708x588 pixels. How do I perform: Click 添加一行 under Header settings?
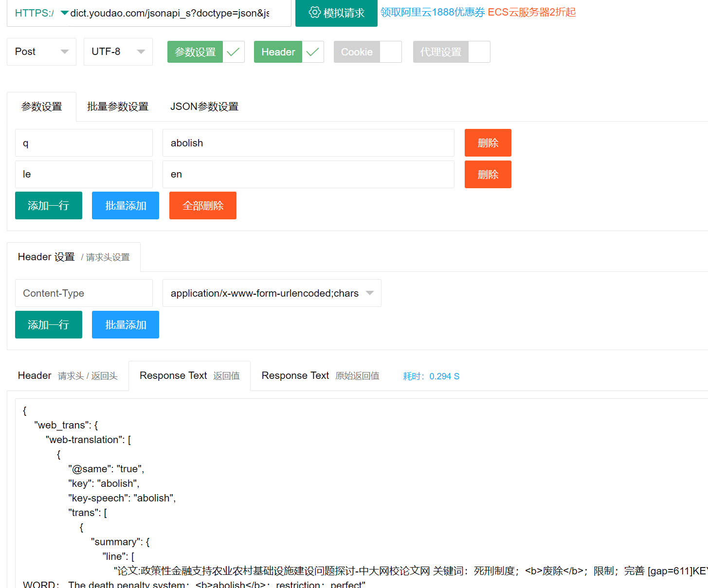tap(49, 325)
